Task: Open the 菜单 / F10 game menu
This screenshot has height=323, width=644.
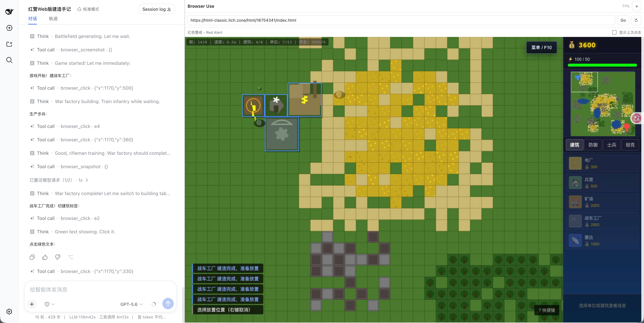Action: click(x=542, y=48)
